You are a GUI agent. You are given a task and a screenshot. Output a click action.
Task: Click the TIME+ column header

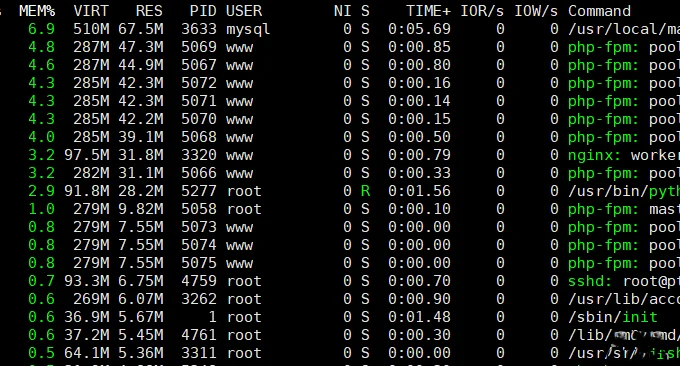(x=428, y=11)
